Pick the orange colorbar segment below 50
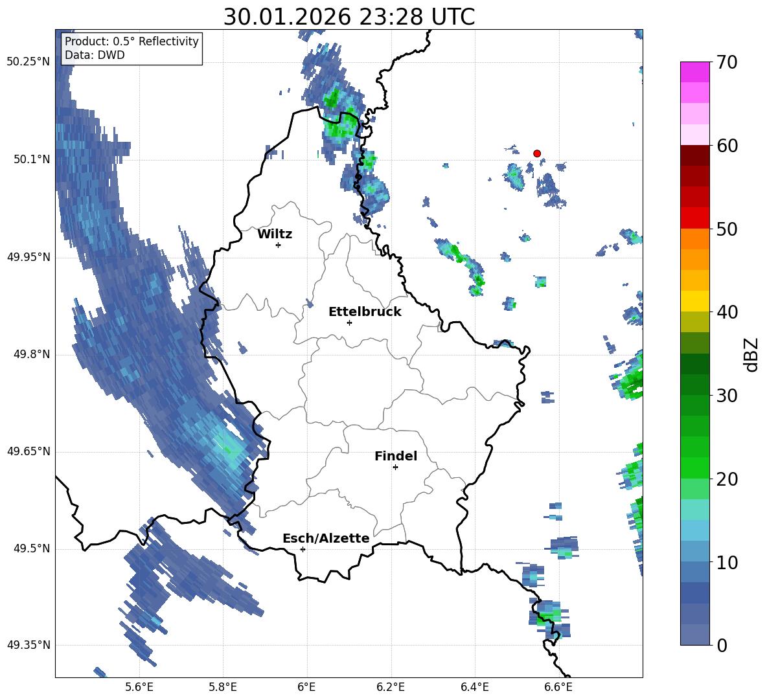 pyautogui.click(x=694, y=238)
